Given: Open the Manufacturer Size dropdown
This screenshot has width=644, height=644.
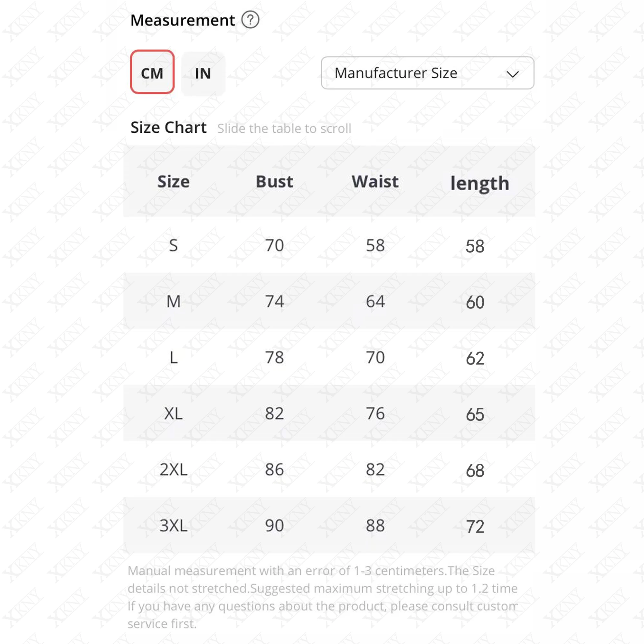Looking at the screenshot, I should (427, 73).
